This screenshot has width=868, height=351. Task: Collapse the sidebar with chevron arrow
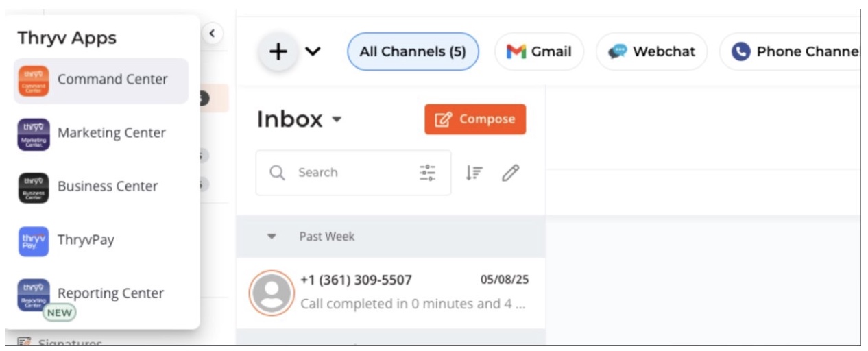click(212, 33)
